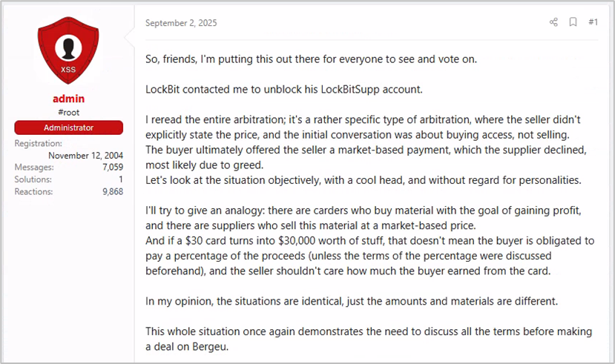The image size is (615, 364).
Task: Click the sentence mentioning the LockBitSupp account
Action: coord(284,90)
